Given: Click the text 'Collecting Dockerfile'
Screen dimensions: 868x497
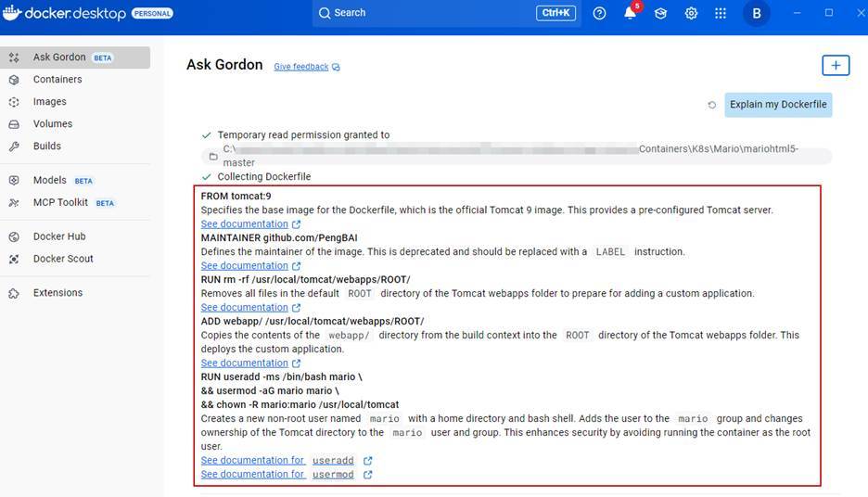Looking at the screenshot, I should [264, 176].
